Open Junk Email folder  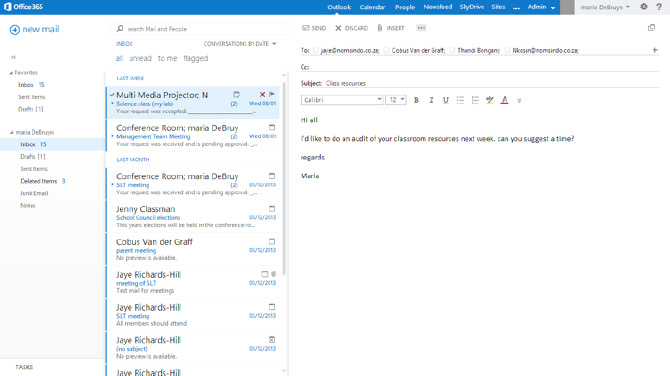click(34, 193)
